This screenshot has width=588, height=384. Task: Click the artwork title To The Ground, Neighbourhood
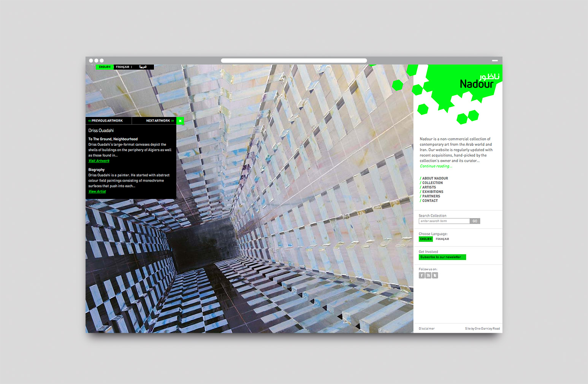pyautogui.click(x=113, y=139)
